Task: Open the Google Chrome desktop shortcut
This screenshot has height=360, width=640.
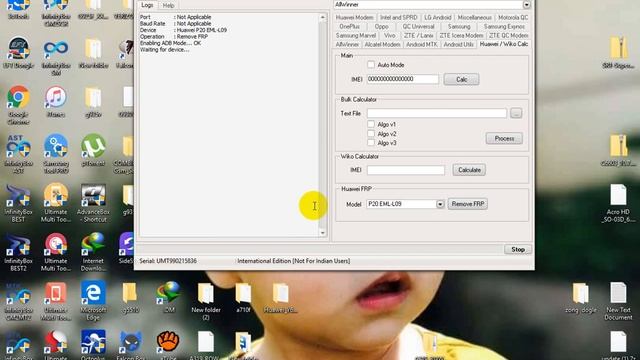Action: click(x=18, y=104)
